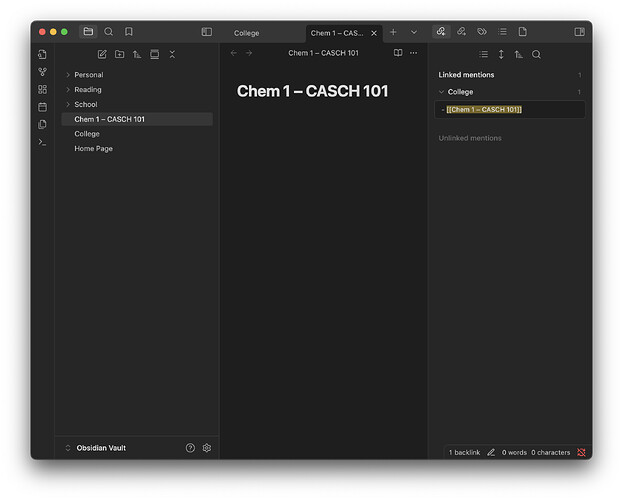Click the 0 characters status entry

coord(551,452)
